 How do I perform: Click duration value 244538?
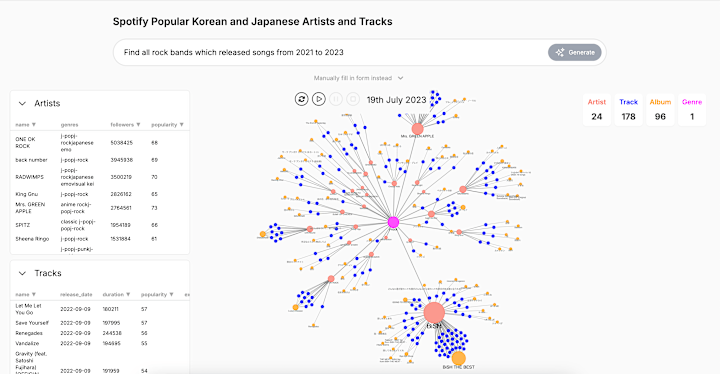[x=112, y=333]
